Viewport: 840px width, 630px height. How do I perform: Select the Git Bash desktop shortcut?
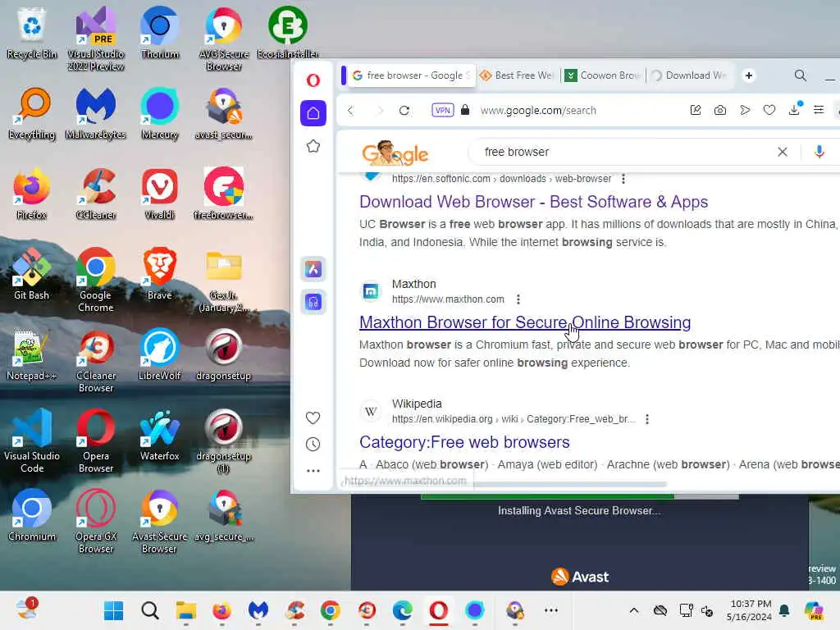32,274
